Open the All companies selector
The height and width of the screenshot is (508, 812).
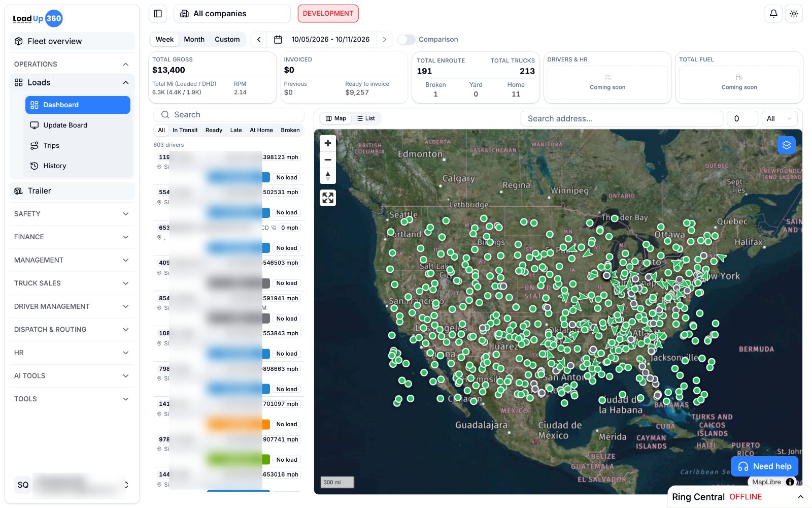point(232,14)
